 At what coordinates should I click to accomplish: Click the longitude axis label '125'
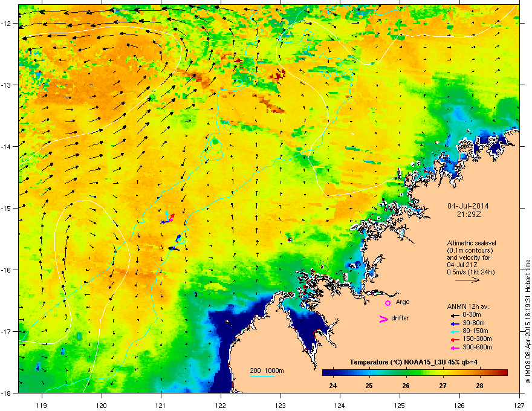400,405
